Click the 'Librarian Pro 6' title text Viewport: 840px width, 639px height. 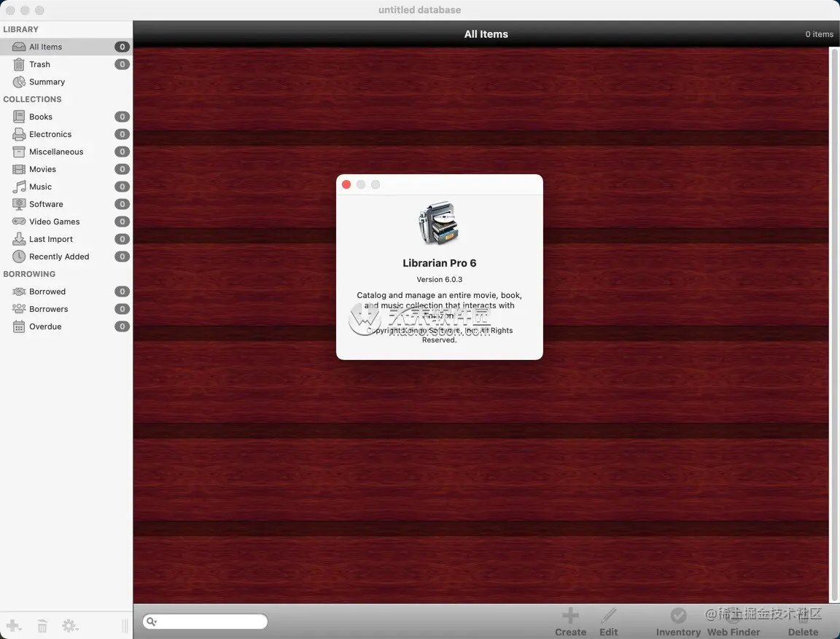click(x=439, y=263)
